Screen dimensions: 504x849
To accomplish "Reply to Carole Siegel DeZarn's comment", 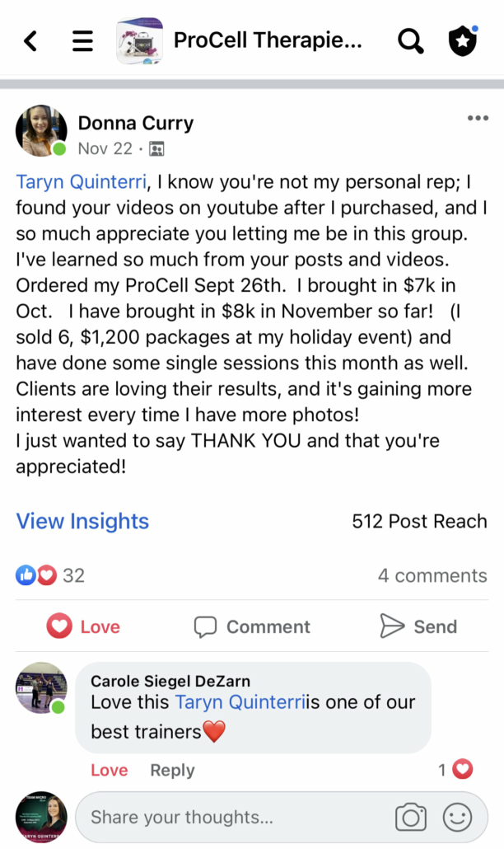I will click(172, 770).
